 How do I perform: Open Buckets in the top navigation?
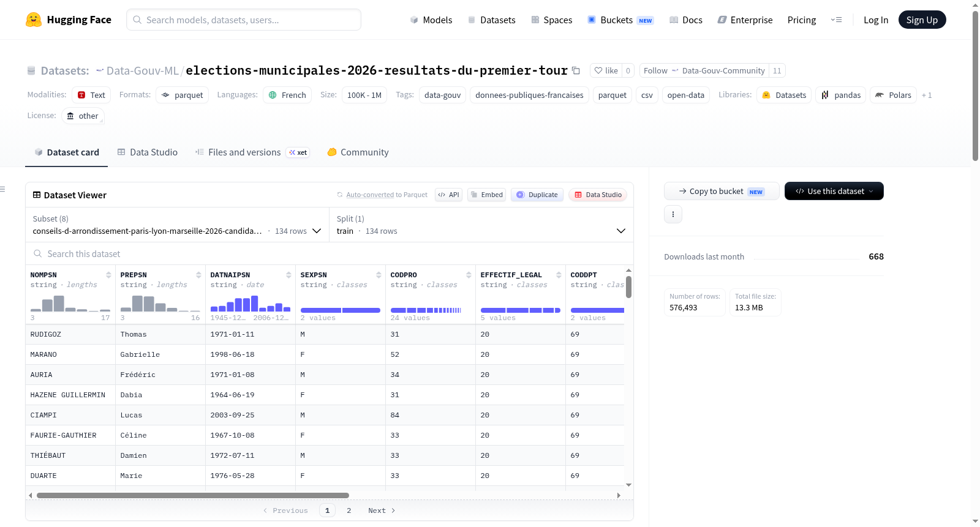[x=620, y=20]
